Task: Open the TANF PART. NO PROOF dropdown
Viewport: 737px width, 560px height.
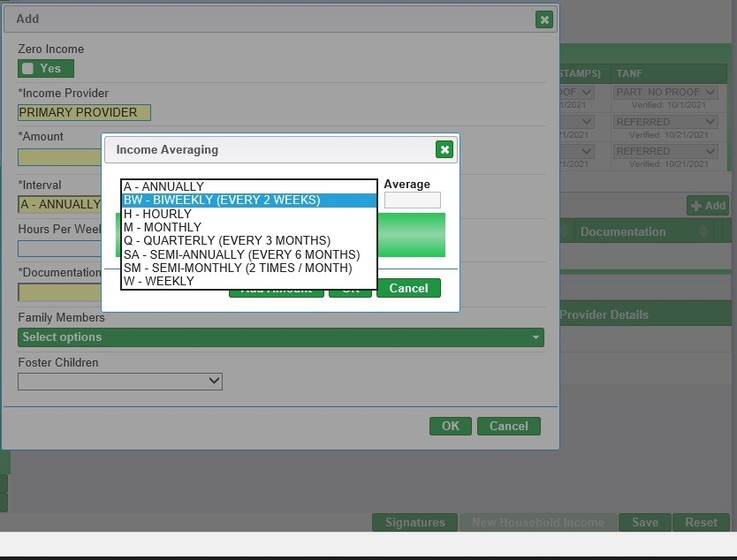Action: (665, 92)
